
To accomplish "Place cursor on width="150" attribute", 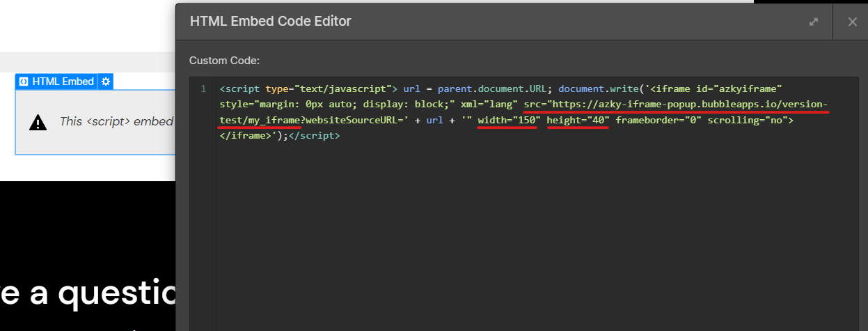I will tap(508, 121).
